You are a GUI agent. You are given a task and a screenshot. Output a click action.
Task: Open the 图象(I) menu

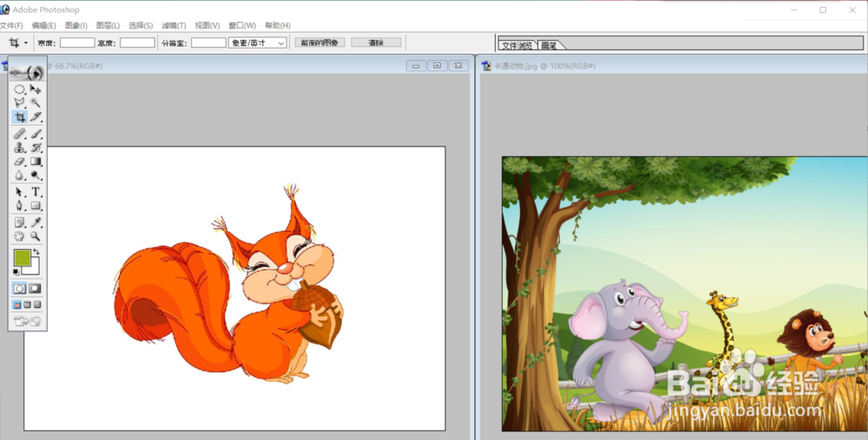tap(76, 25)
